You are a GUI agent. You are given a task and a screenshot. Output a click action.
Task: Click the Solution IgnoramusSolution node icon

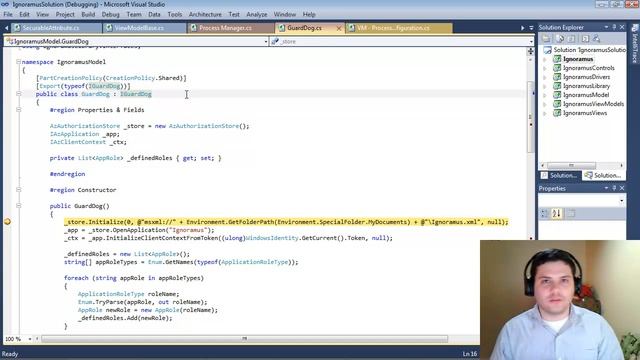(x=547, y=50)
